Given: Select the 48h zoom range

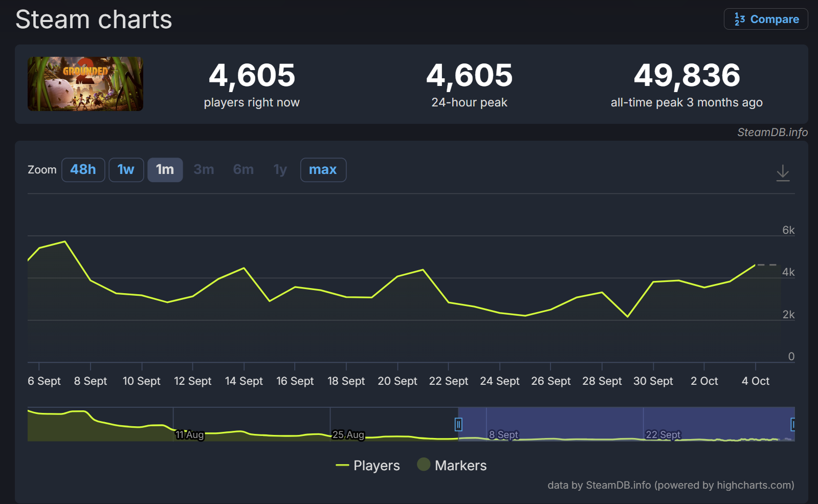Looking at the screenshot, I should [x=83, y=170].
